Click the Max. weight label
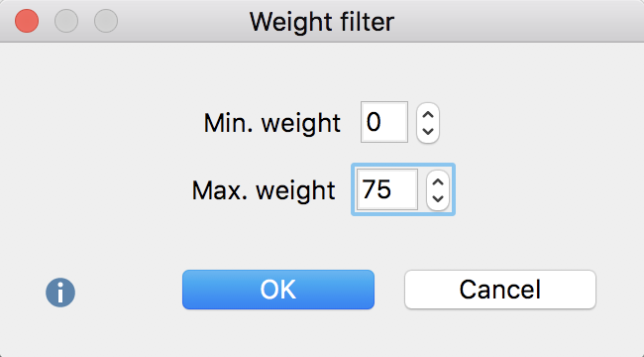 point(264,190)
